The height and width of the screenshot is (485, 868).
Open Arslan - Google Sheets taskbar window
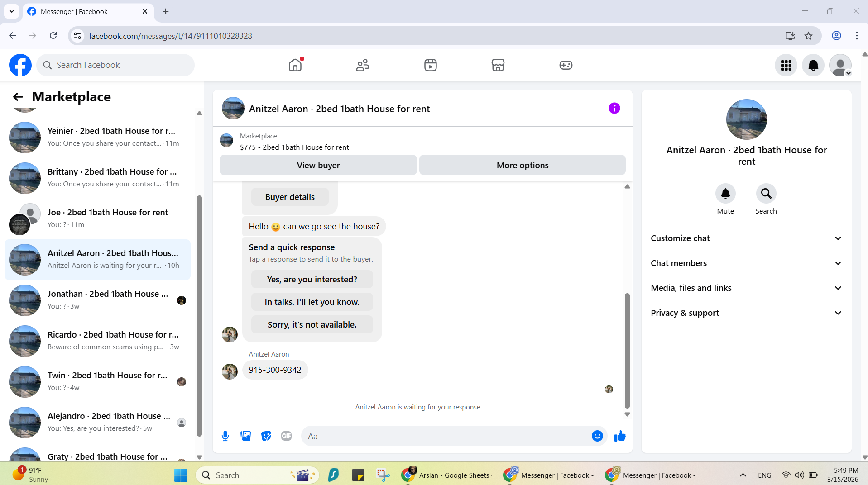[446, 475]
